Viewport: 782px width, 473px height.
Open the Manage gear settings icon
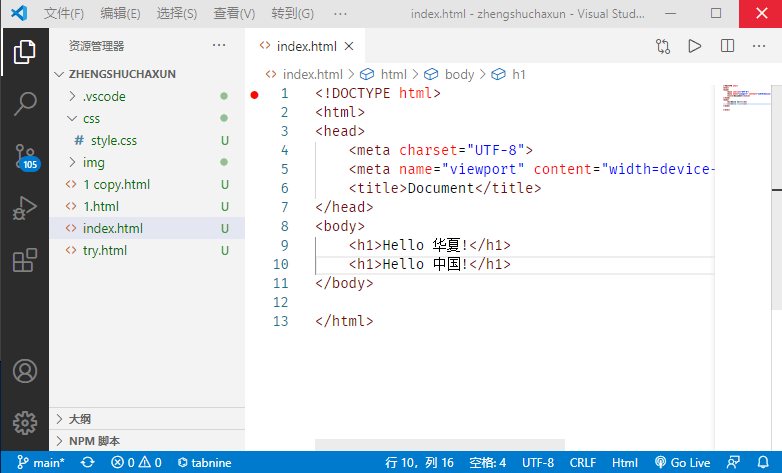pyautogui.click(x=25, y=422)
